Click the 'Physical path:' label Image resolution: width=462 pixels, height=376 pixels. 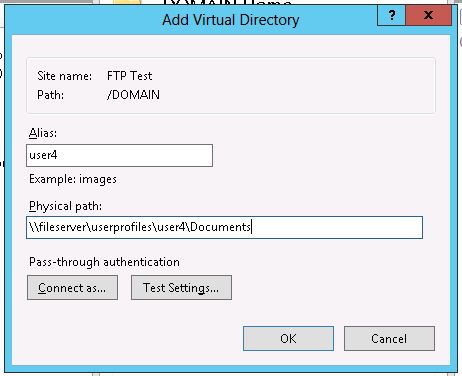[x=65, y=206]
